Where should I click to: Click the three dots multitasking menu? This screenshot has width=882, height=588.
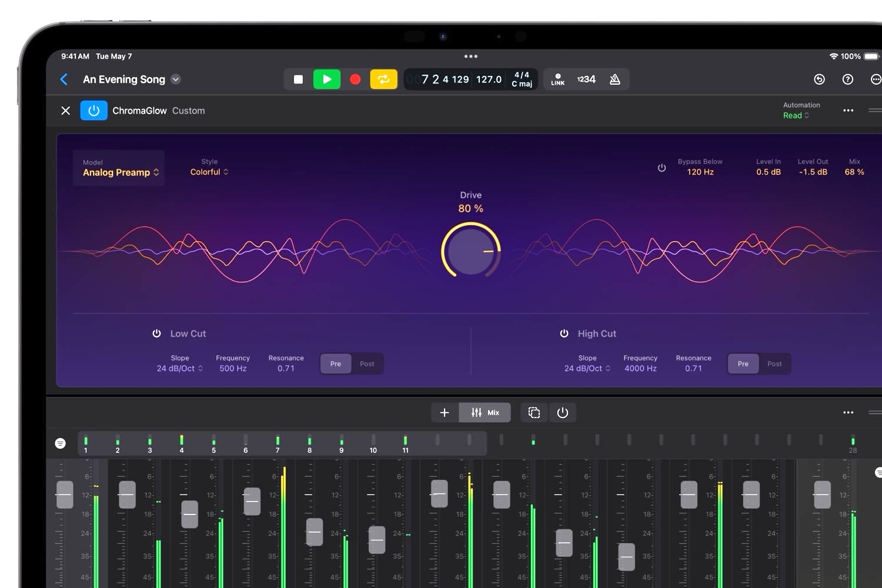(470, 56)
